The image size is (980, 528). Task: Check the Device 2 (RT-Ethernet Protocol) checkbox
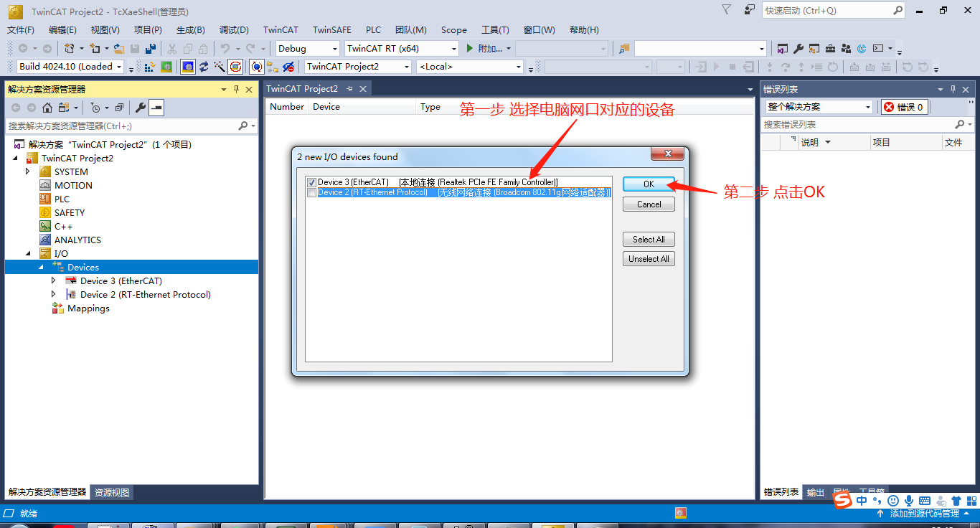coord(311,192)
